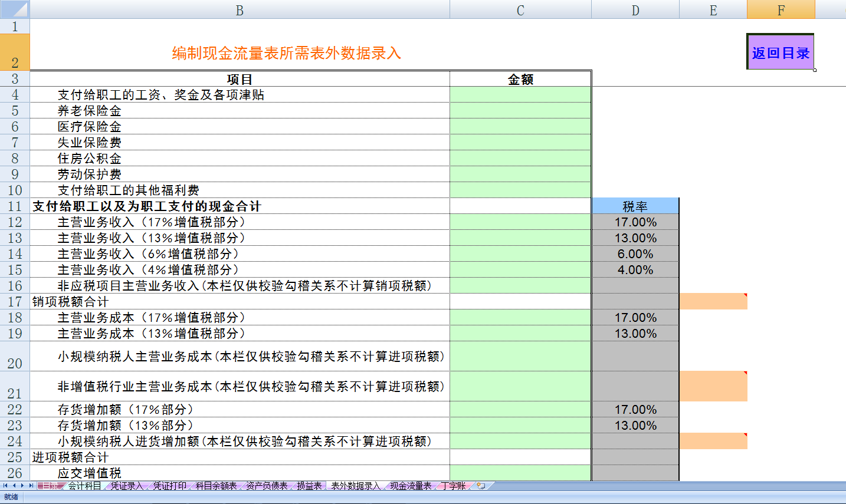Click amount cell for 主营业务成本（13%增值税部分）
Viewport: 846px width, 504px height.
pyautogui.click(x=520, y=334)
